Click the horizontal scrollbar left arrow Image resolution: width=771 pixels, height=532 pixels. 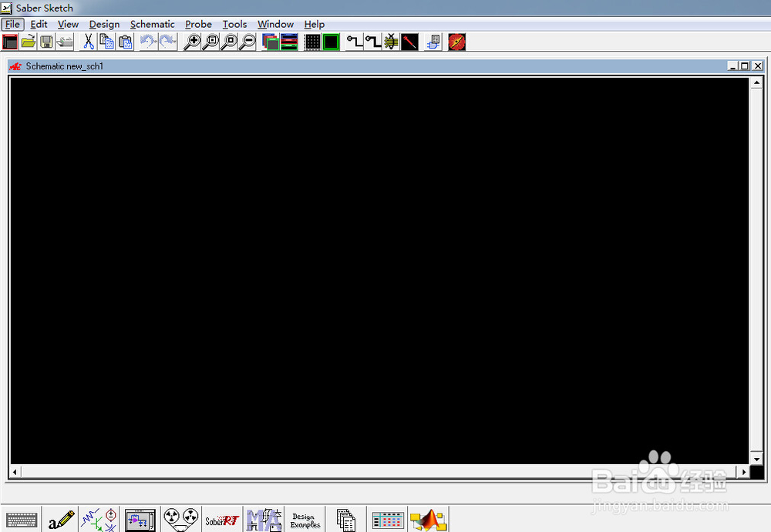(15, 472)
